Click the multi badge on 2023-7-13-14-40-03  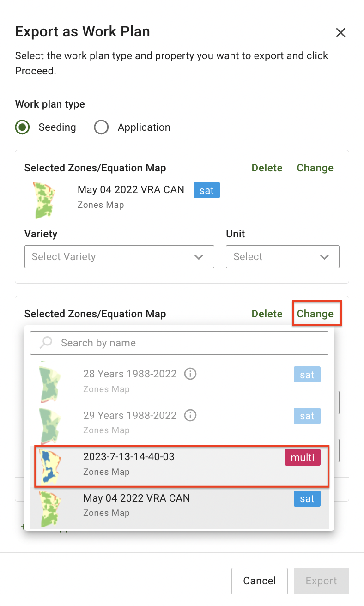[302, 457]
